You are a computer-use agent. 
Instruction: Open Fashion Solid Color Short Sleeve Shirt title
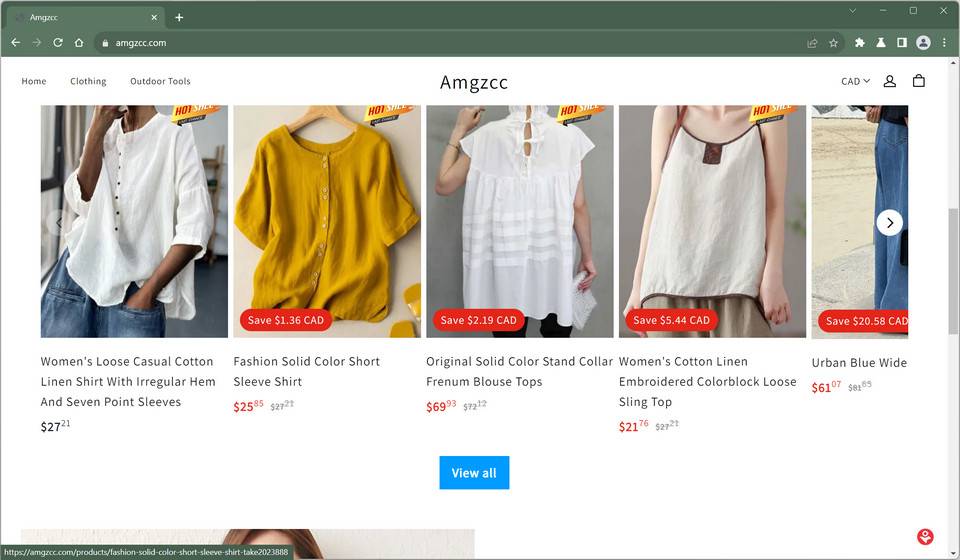coord(307,371)
